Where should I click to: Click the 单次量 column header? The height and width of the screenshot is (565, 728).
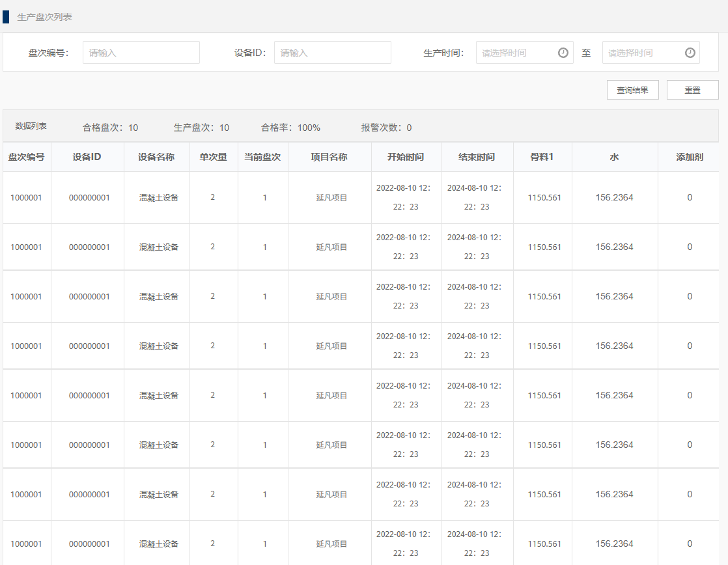pos(214,157)
